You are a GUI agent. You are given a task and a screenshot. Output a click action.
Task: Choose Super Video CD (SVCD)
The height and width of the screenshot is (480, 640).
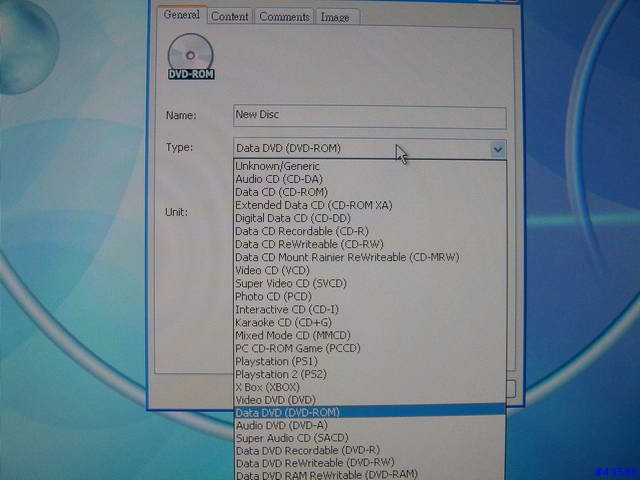[x=370, y=283]
